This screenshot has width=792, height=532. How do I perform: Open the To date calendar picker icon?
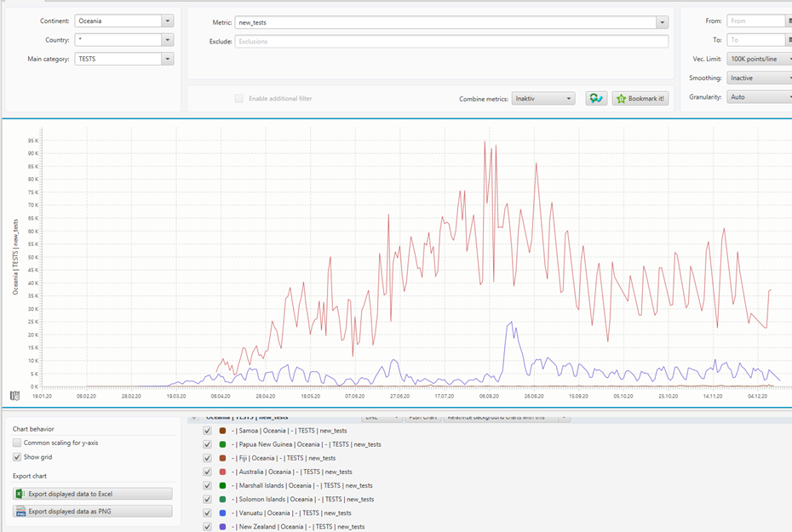tap(789, 40)
